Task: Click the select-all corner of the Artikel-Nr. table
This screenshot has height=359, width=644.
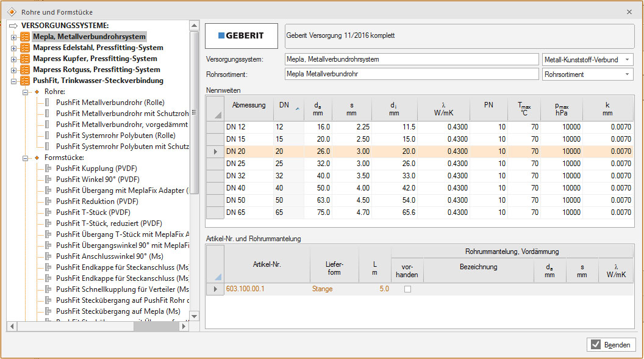Action: [215, 264]
